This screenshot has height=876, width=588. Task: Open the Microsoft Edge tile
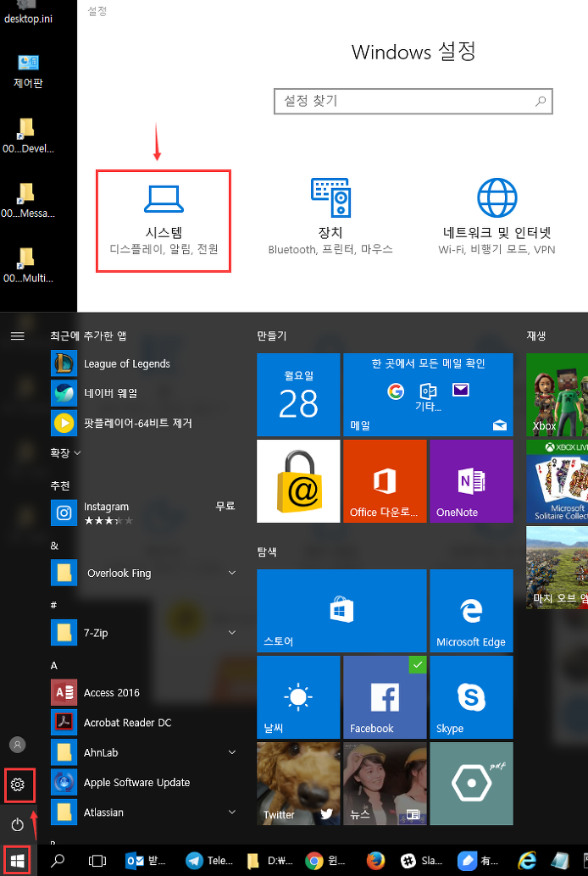tap(471, 611)
